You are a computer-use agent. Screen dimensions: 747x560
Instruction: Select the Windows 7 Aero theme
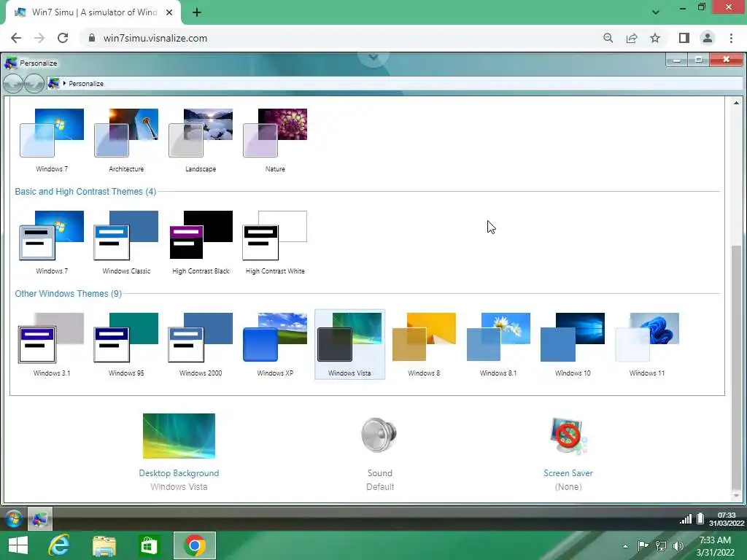pos(52,140)
